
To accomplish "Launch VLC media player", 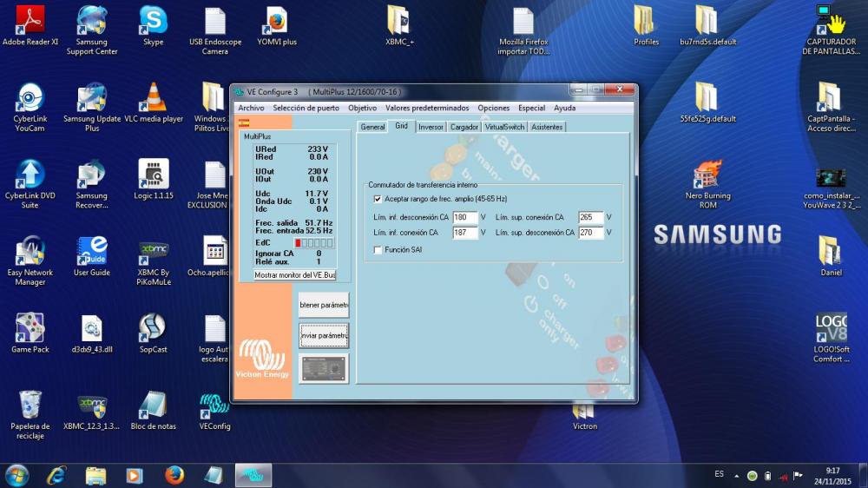I will pyautogui.click(x=154, y=102).
